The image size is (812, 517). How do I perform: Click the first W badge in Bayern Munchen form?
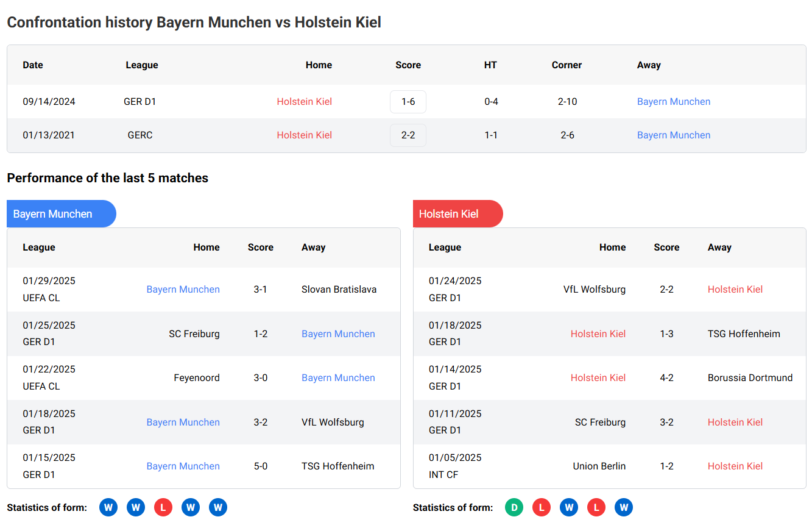click(108, 507)
